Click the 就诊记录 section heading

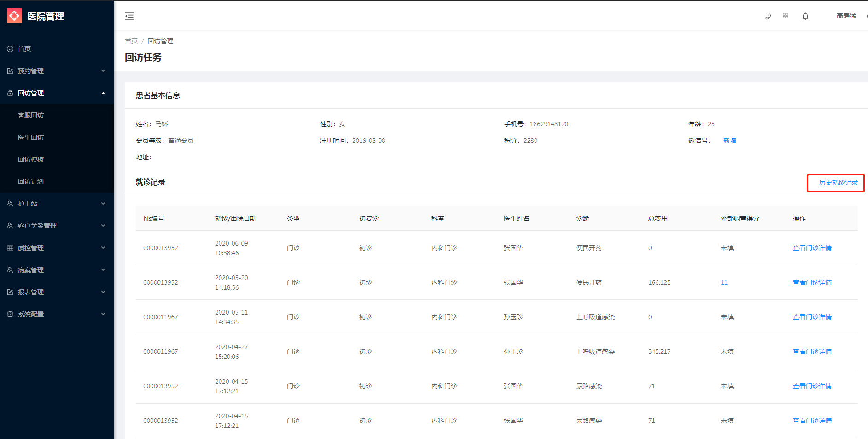[x=151, y=182]
